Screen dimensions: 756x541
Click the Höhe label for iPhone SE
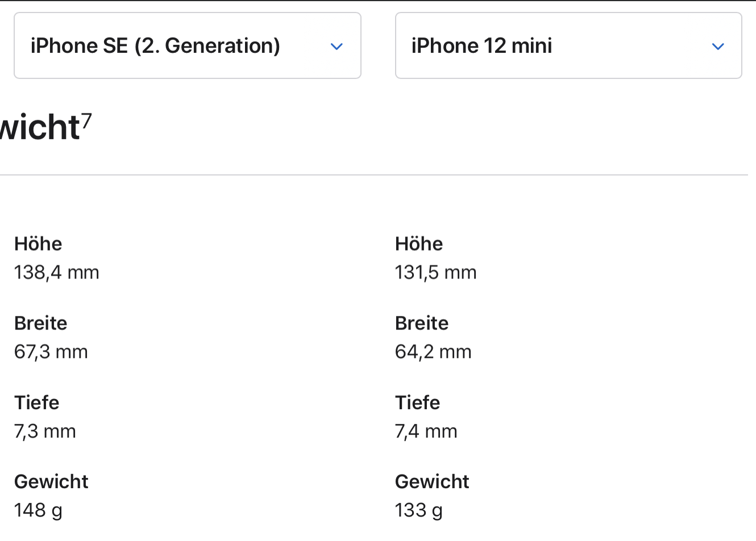38,244
